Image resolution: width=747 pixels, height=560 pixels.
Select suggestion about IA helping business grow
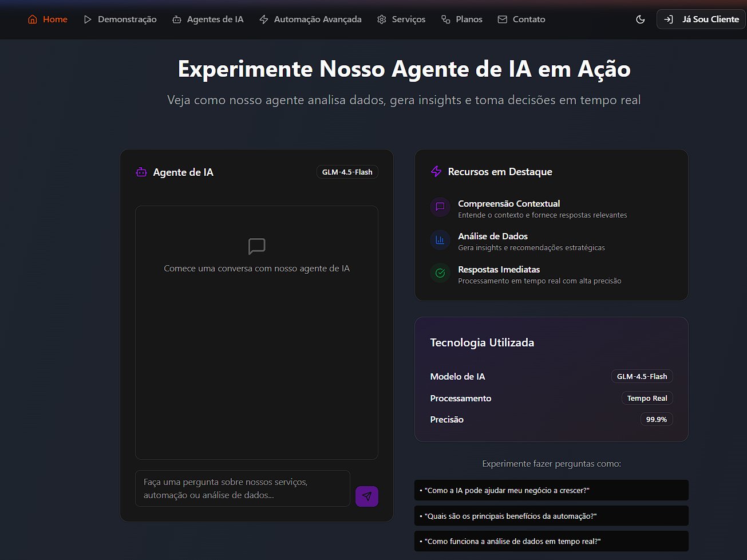click(551, 490)
